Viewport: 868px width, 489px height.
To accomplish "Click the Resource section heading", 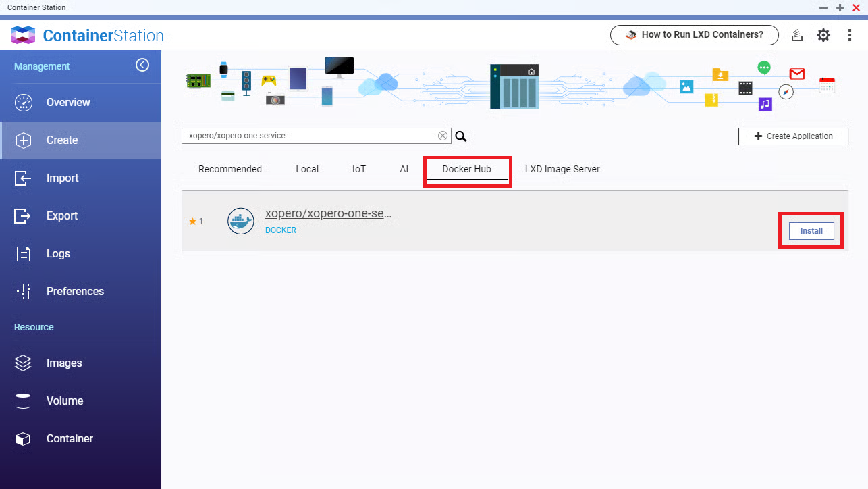I will [x=34, y=327].
